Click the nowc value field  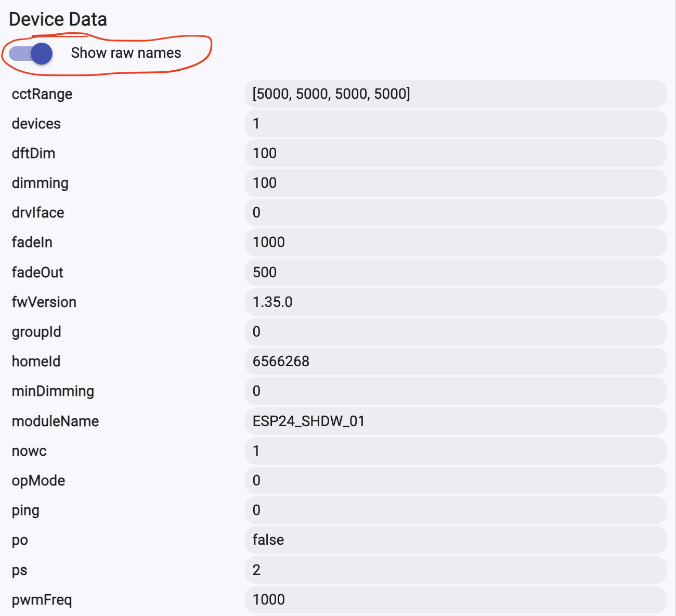455,451
